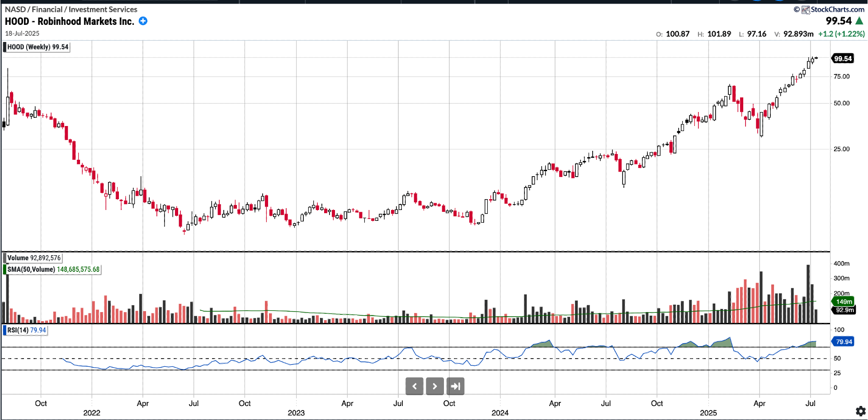Click the High value 101.89
This screenshot has width=868, height=420.
pyautogui.click(x=719, y=34)
